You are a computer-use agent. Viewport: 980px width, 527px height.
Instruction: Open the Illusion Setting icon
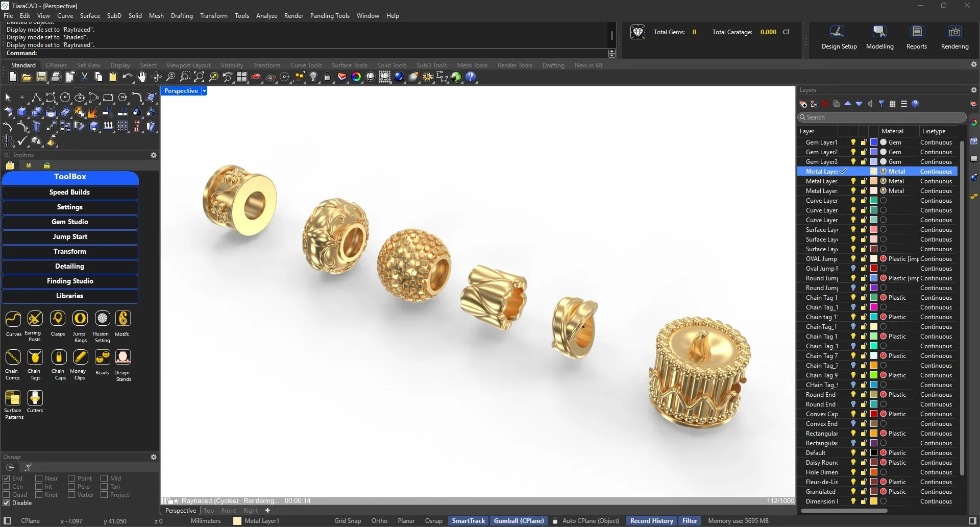pos(102,319)
